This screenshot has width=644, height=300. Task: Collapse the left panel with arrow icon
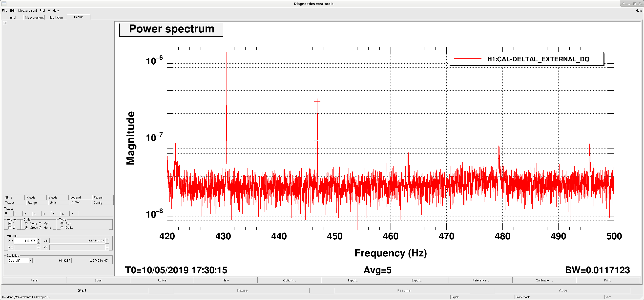(x=5, y=23)
